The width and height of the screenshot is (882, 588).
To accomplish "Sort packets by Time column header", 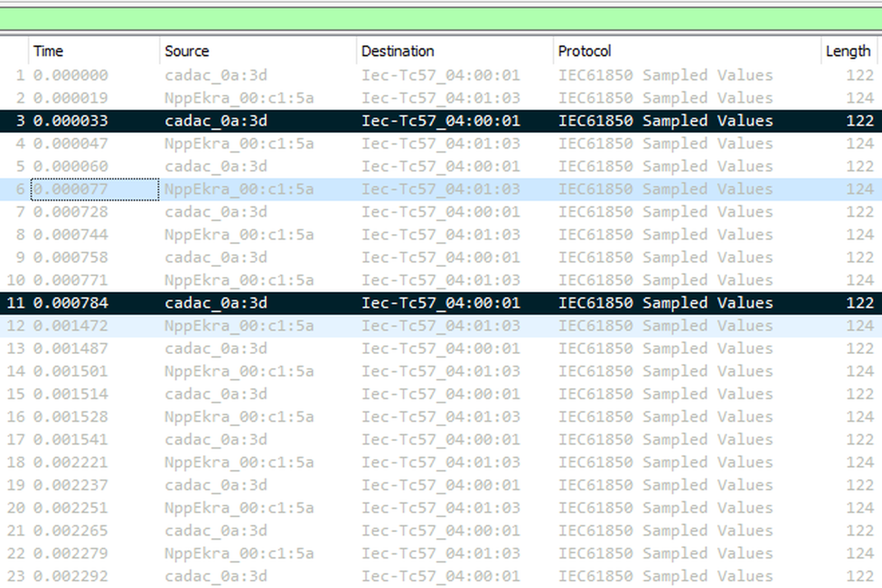I will pyautogui.click(x=93, y=51).
